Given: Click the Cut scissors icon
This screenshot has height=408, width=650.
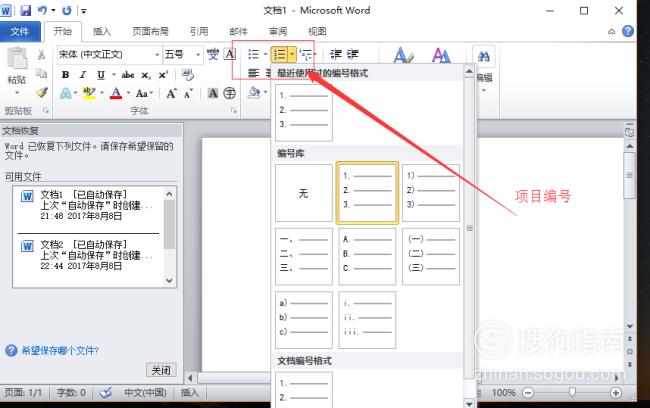Looking at the screenshot, I should point(41,55).
